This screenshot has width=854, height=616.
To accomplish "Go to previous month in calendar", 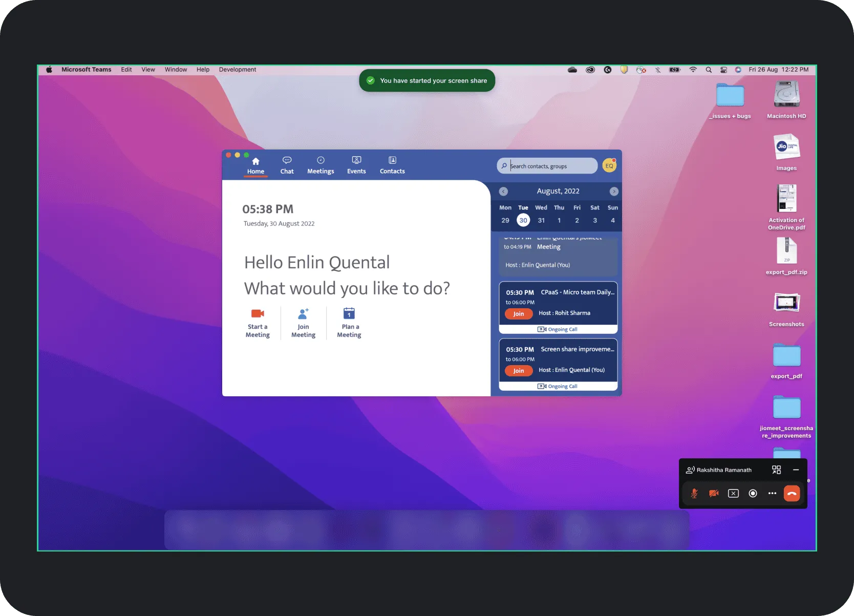I will point(503,192).
